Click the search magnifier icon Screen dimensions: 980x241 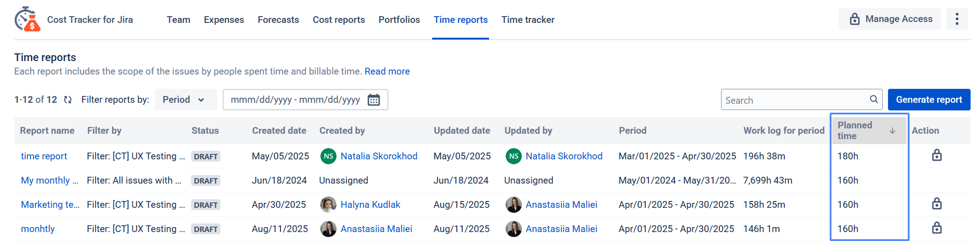(x=874, y=99)
